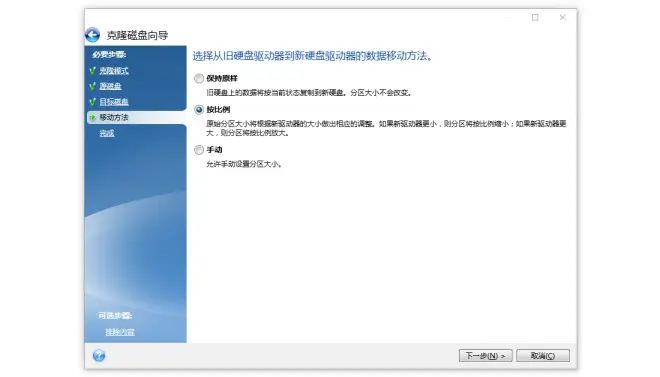
Task: Click the green checkmark beside 克隆模式
Action: pos(93,71)
